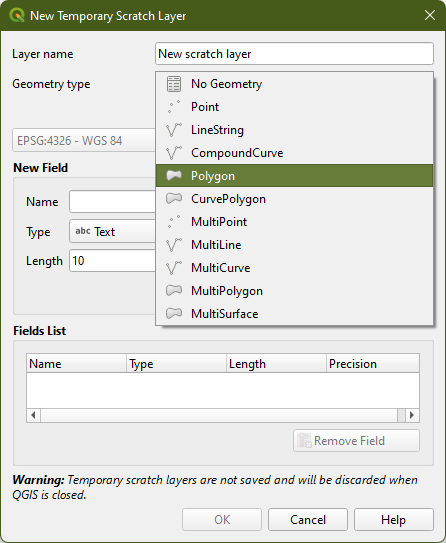446x543 pixels.
Task: Click the Polygon shape icon
Action: pos(174,176)
